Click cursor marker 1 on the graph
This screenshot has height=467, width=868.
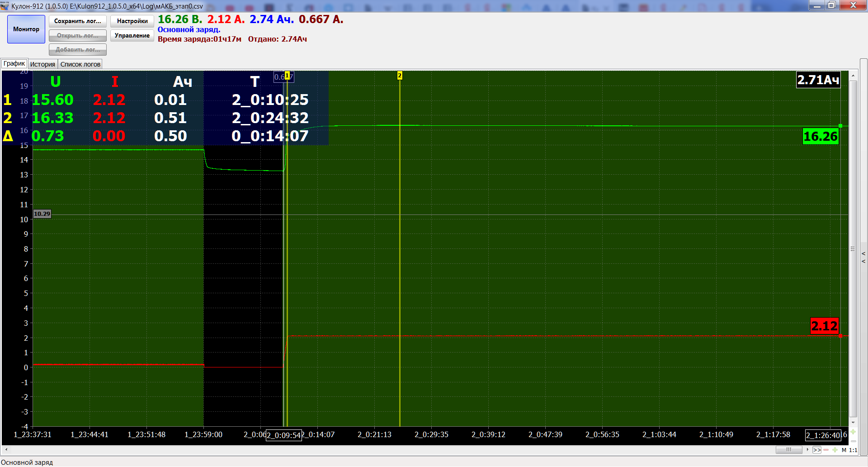(287, 76)
